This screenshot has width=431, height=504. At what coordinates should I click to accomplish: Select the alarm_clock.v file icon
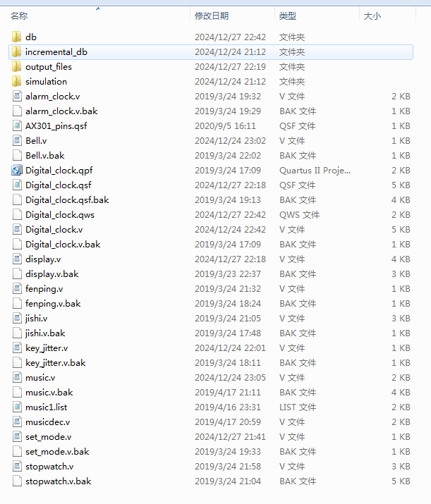tap(17, 96)
